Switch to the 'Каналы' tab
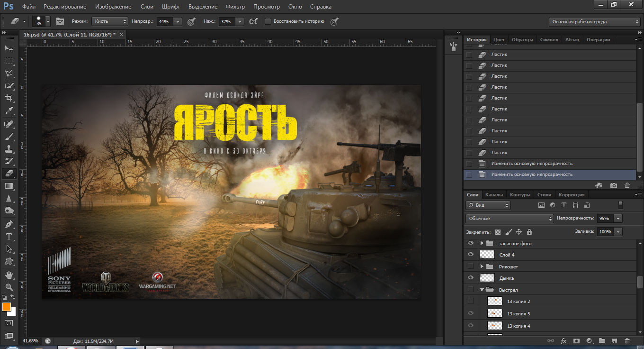This screenshot has width=644, height=349. point(494,195)
